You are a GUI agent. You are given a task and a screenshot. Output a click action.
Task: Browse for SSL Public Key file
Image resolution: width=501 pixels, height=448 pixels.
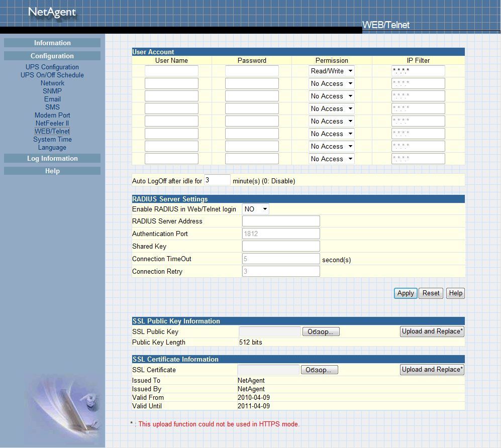pyautogui.click(x=321, y=332)
